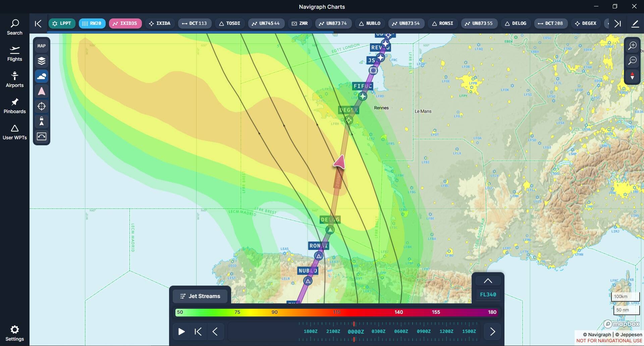Click the DELOG waypoint triangle on map
The height and width of the screenshot is (346, 644).
tap(330, 230)
